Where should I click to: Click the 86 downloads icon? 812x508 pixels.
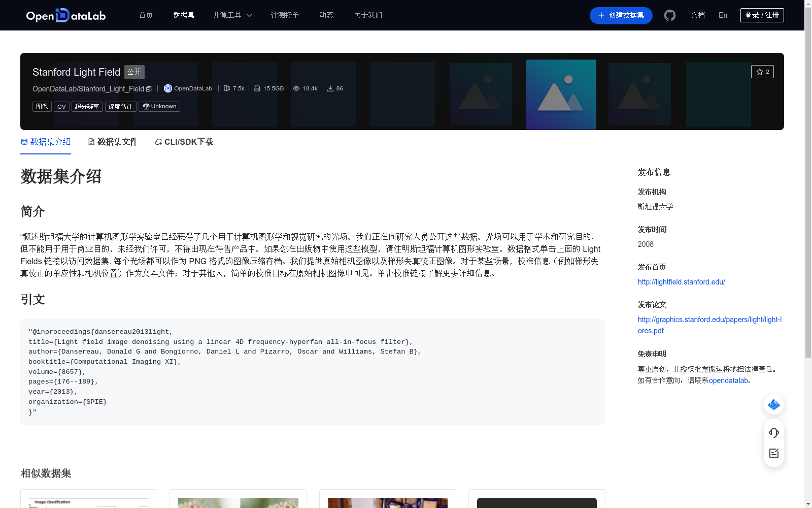(330, 88)
